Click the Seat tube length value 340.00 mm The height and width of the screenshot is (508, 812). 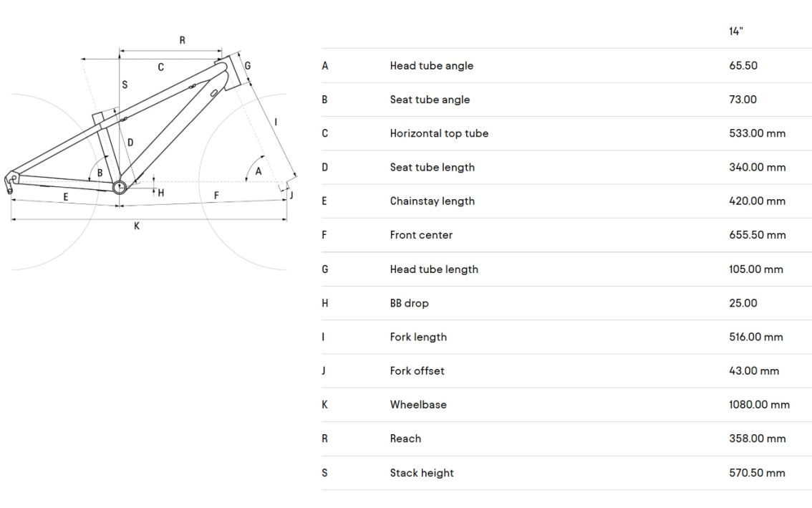(757, 167)
